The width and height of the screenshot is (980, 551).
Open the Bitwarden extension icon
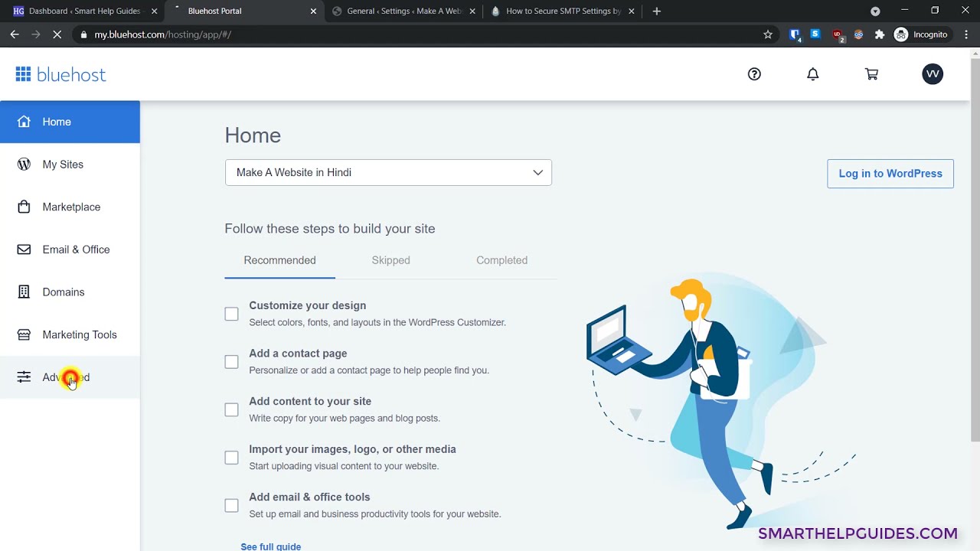click(x=795, y=34)
